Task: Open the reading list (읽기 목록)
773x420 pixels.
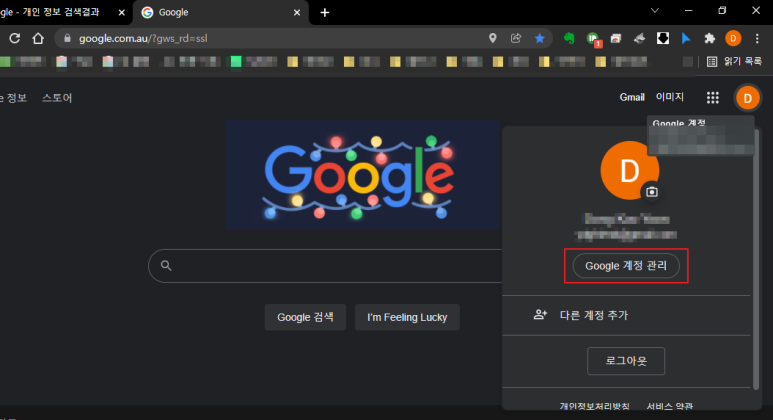Action: (x=735, y=61)
